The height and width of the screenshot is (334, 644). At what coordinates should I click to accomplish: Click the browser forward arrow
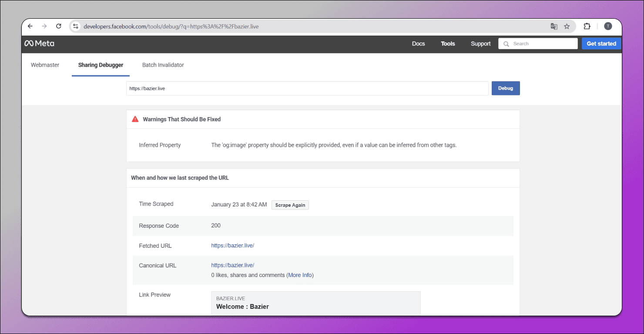coord(44,26)
